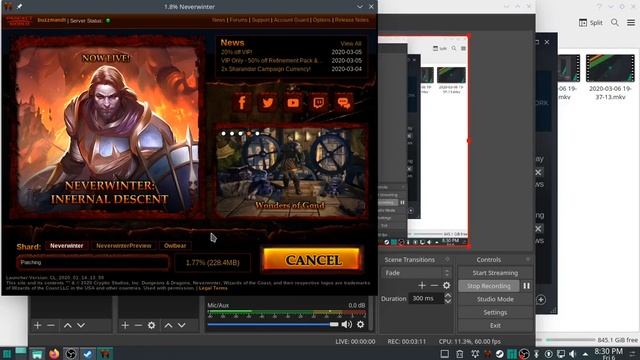Image resolution: width=640 pixels, height=360 pixels.
Task: Move scene up with scenes up arrow
Action: [68, 325]
